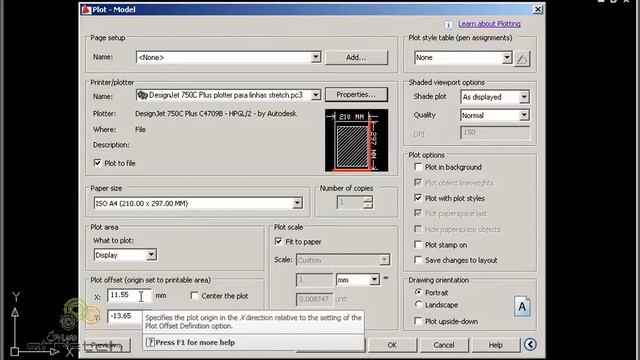Open the mm units dropdown

point(374,280)
